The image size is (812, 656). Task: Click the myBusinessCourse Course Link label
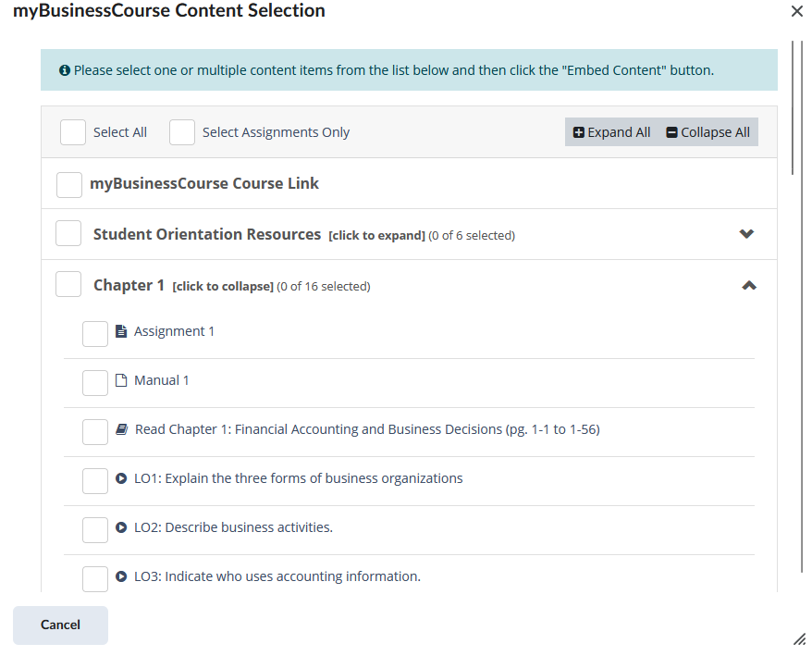point(204,183)
